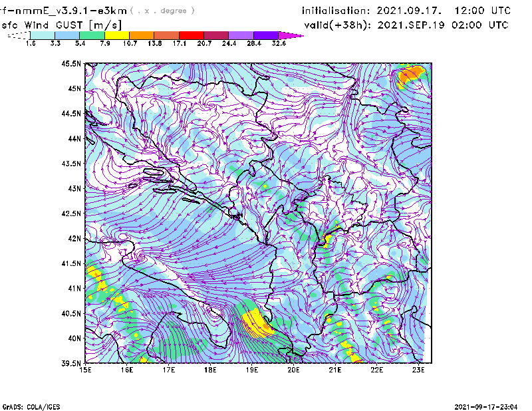Click the initialisation date '2021.09.17.'
This screenshot has width=532, height=411.
(x=409, y=11)
